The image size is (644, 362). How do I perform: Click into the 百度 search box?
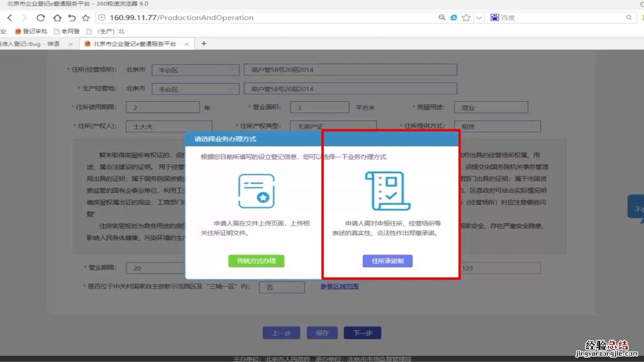(561, 18)
